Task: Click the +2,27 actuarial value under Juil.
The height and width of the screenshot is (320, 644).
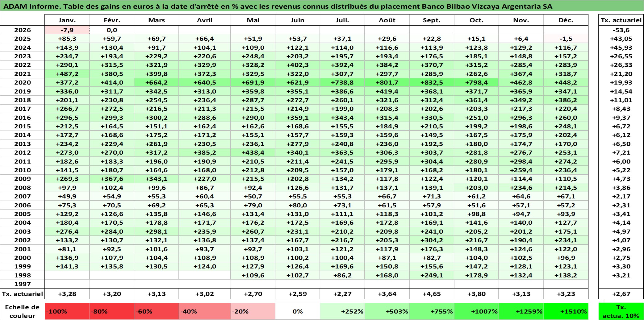Action: click(x=342, y=294)
